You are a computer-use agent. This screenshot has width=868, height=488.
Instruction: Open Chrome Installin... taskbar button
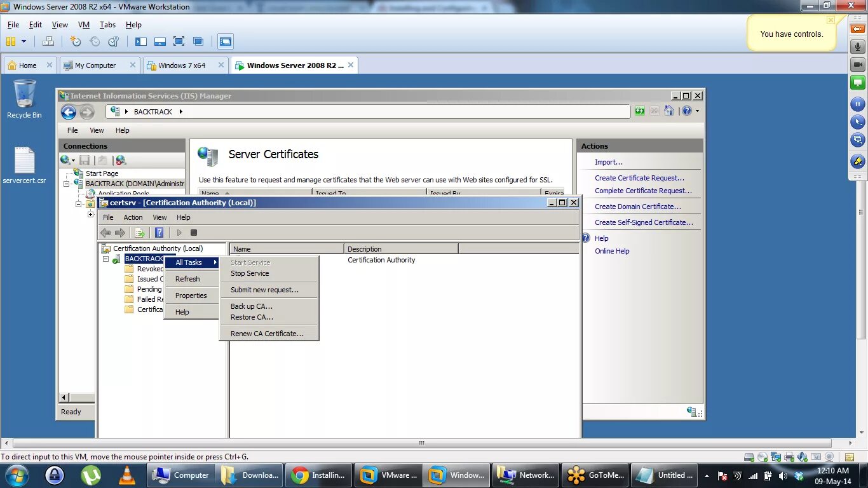(318, 475)
